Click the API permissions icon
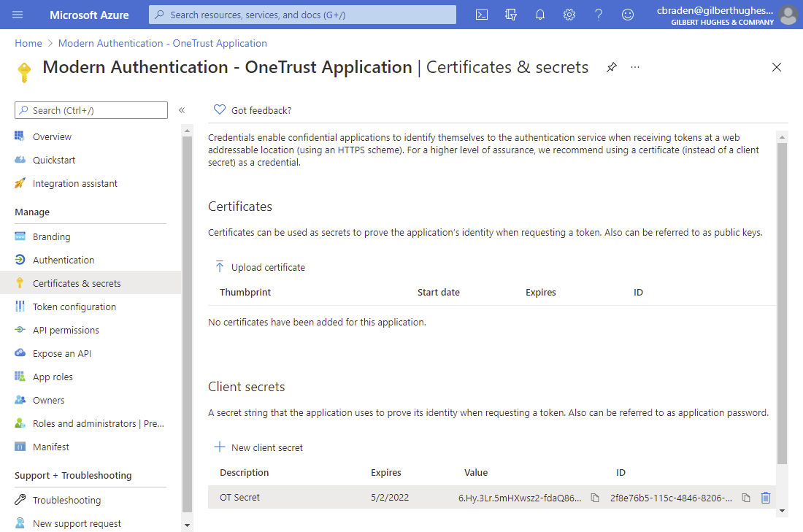 (20, 330)
